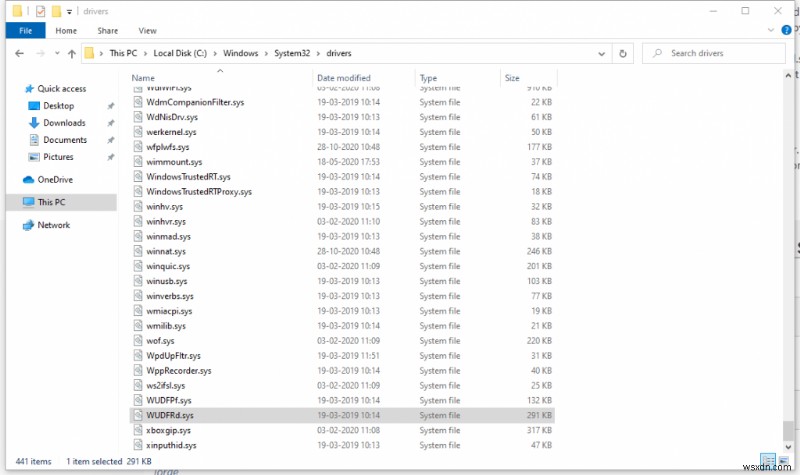This screenshot has height=475, width=800.
Task: Select WUDFPf.sys file name
Action: pyautogui.click(x=168, y=401)
